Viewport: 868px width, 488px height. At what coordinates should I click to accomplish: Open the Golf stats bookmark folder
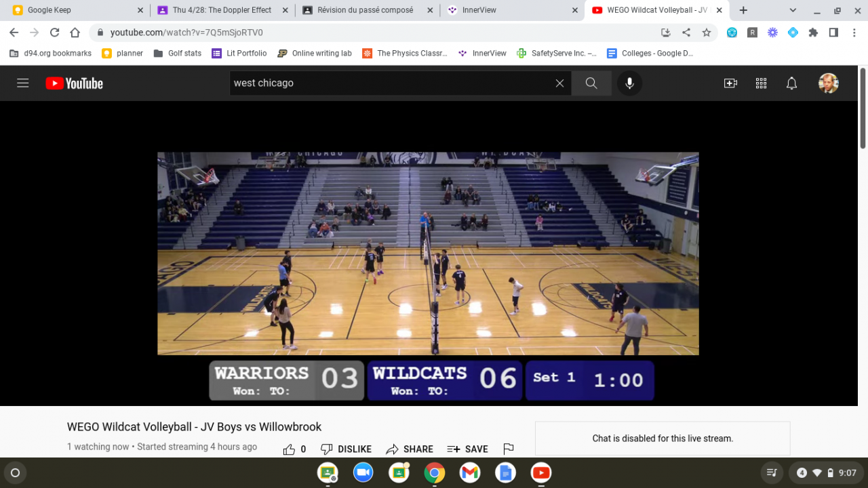[178, 53]
